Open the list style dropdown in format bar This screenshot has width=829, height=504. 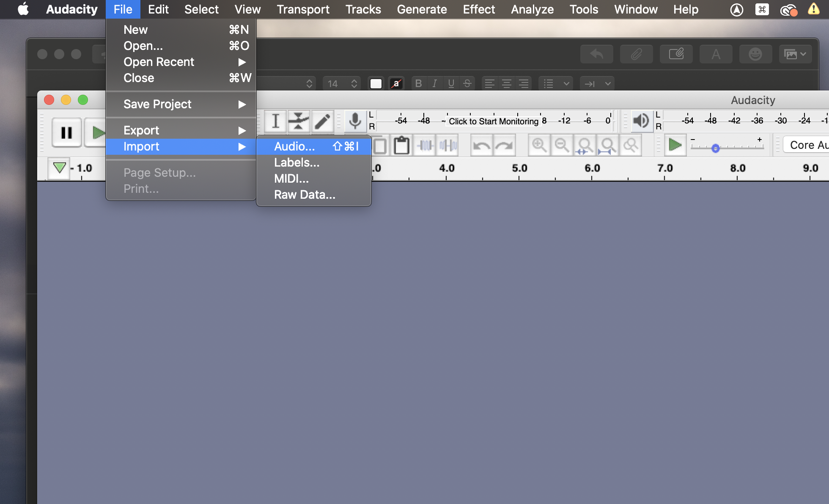(x=556, y=83)
